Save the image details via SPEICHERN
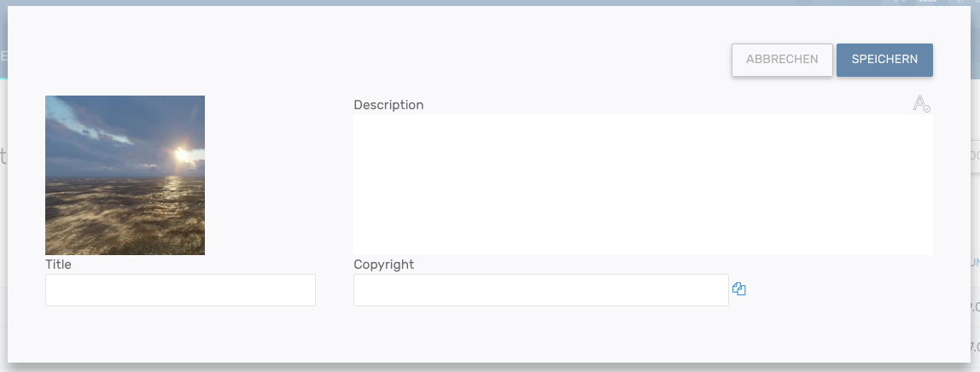Screen dimensions: 980x372 [x=884, y=60]
